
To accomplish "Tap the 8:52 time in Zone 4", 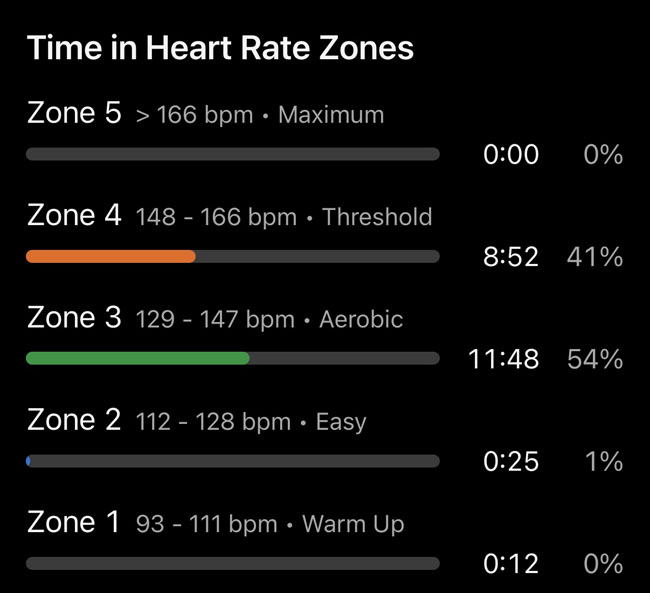I will 510,257.
